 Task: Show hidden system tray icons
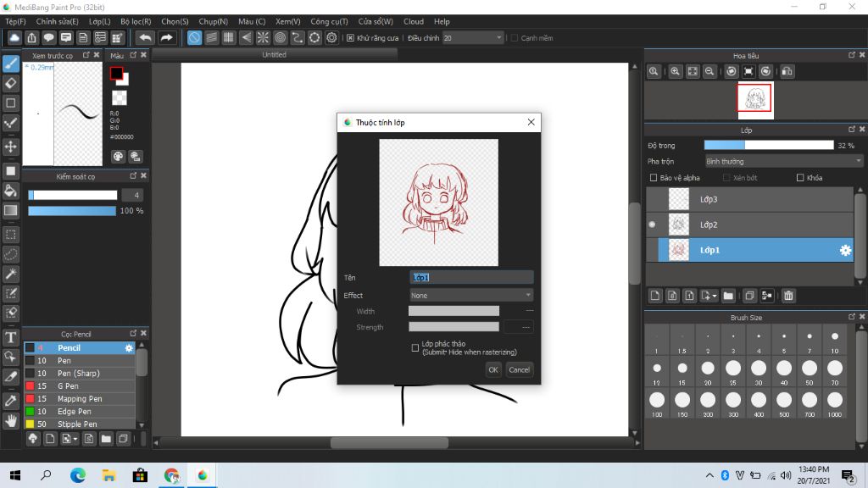point(709,475)
